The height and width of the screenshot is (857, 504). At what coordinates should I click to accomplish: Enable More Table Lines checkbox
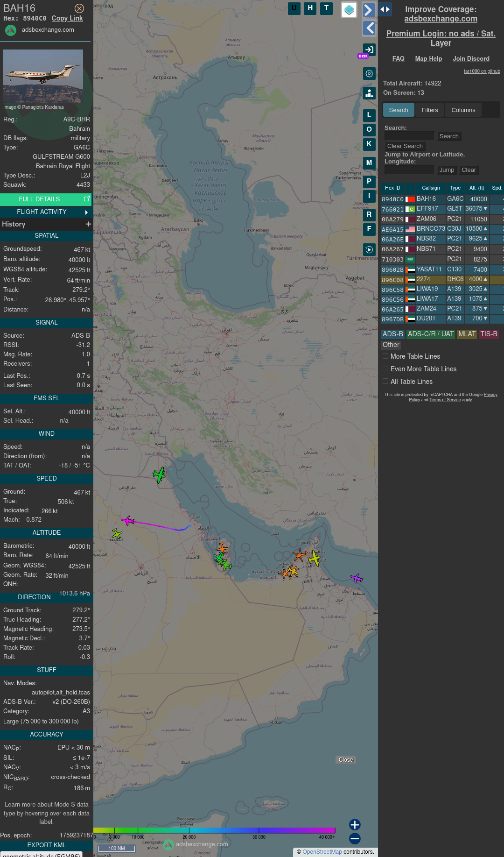(x=385, y=356)
